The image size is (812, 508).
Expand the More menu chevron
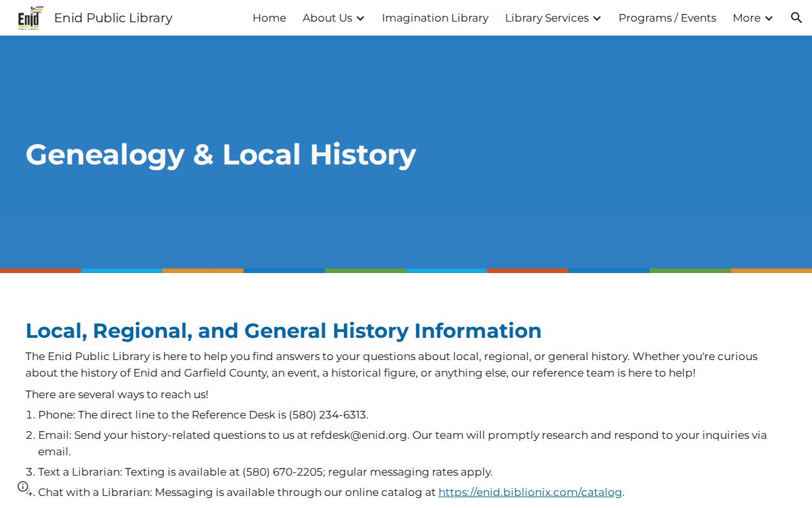point(769,18)
